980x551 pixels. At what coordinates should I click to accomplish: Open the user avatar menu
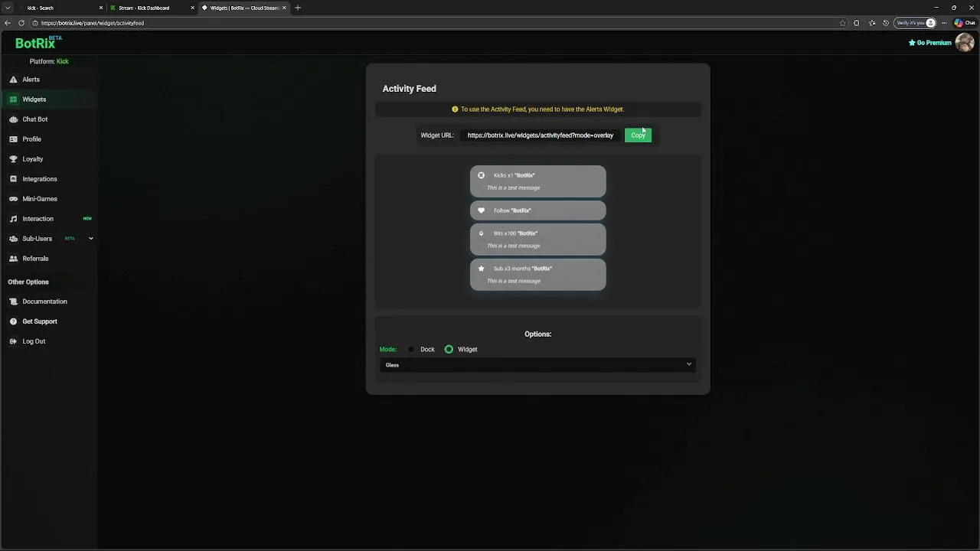964,43
